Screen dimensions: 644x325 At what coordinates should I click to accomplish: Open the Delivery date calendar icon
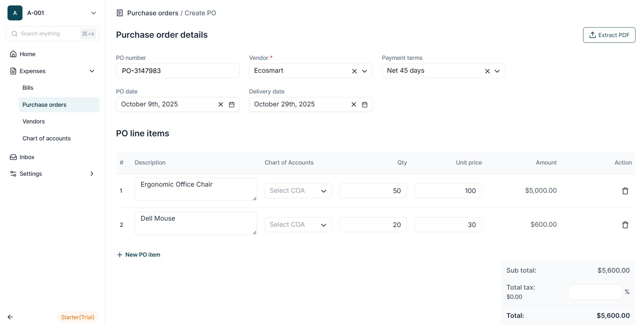point(365,105)
